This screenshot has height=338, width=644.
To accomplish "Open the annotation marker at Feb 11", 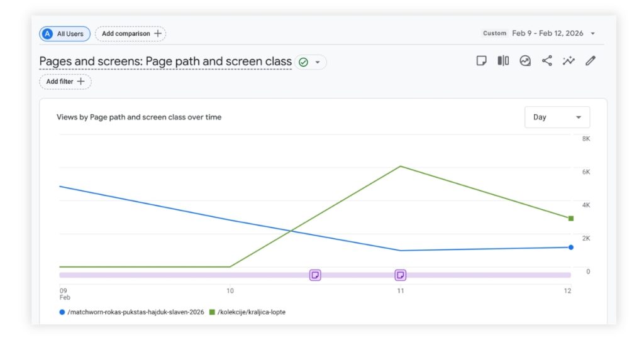I will pos(400,275).
